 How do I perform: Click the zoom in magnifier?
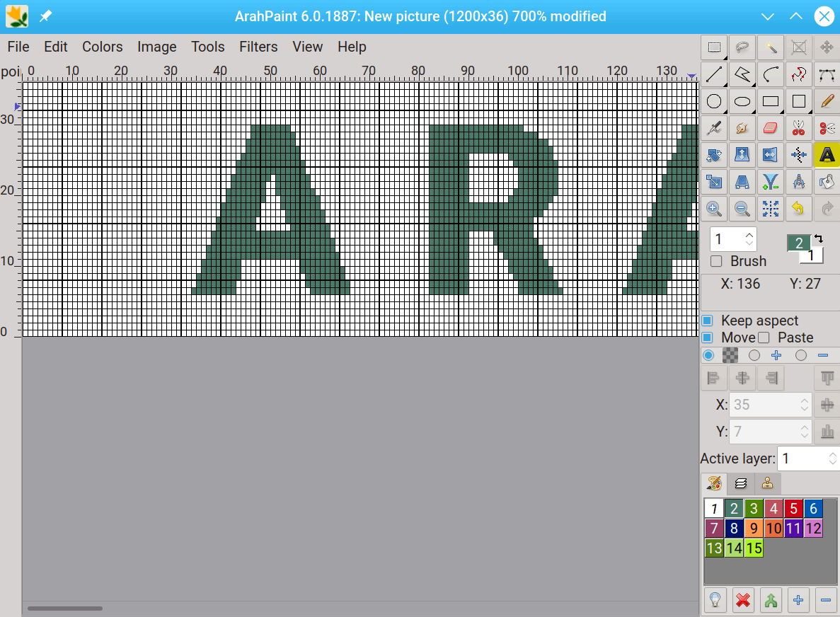(x=714, y=208)
